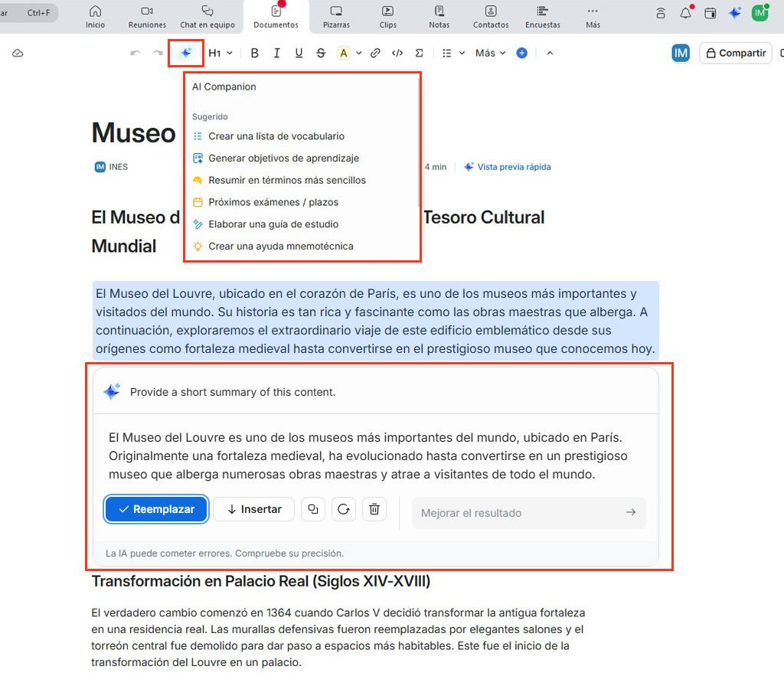The image size is (784, 689).
Task: Click the Ctrl+F search box
Action: coord(28,13)
